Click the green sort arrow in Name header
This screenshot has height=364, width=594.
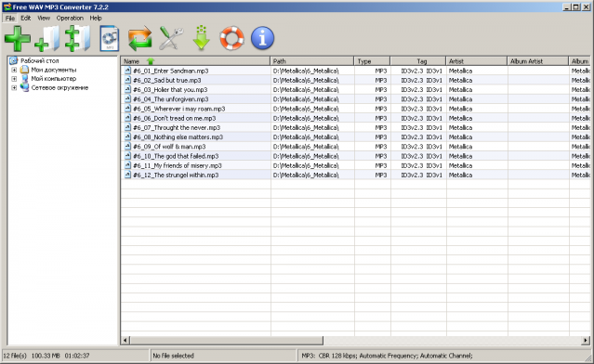(151, 61)
